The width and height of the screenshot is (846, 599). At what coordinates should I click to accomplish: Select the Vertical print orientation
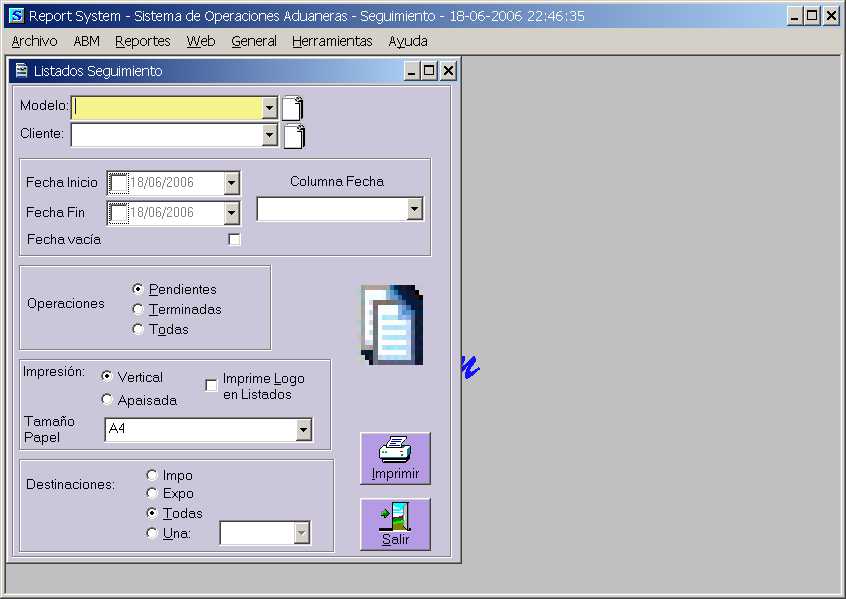click(x=106, y=376)
